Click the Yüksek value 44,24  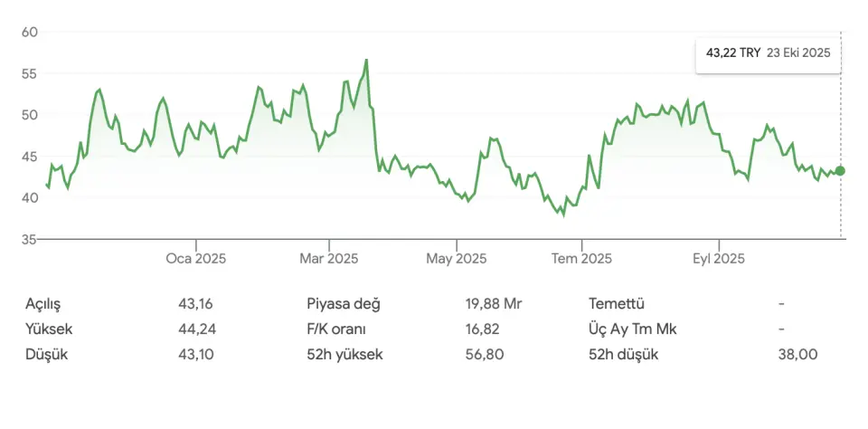197,329
